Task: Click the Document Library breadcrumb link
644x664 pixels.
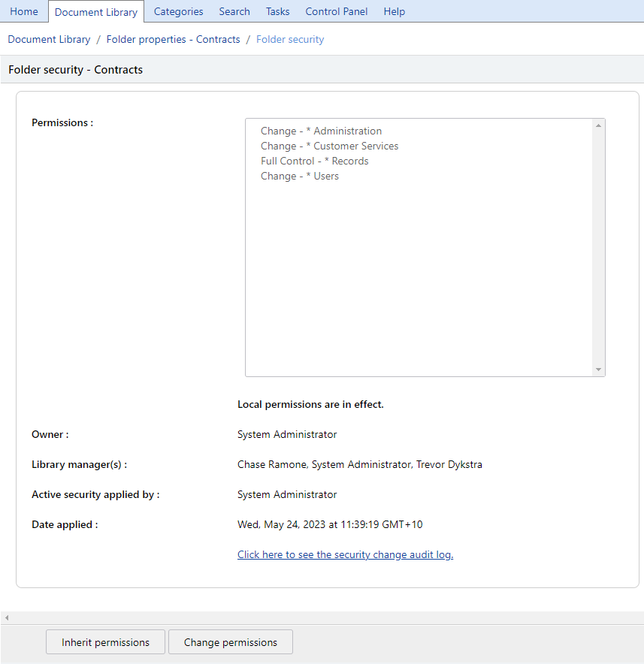Action: coord(48,39)
